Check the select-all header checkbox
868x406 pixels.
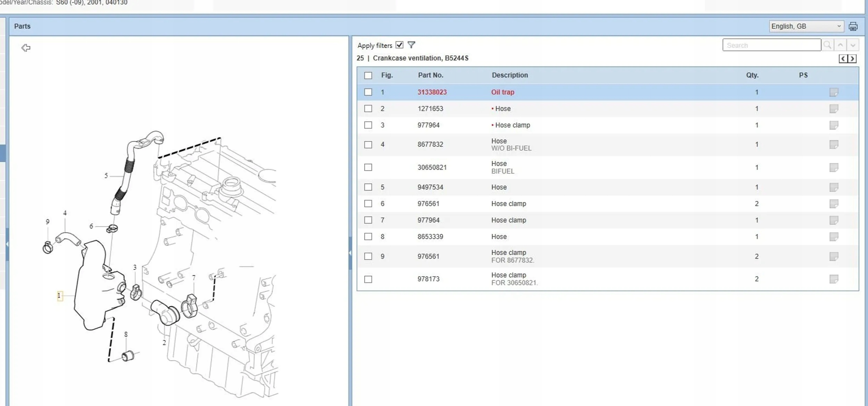(368, 75)
